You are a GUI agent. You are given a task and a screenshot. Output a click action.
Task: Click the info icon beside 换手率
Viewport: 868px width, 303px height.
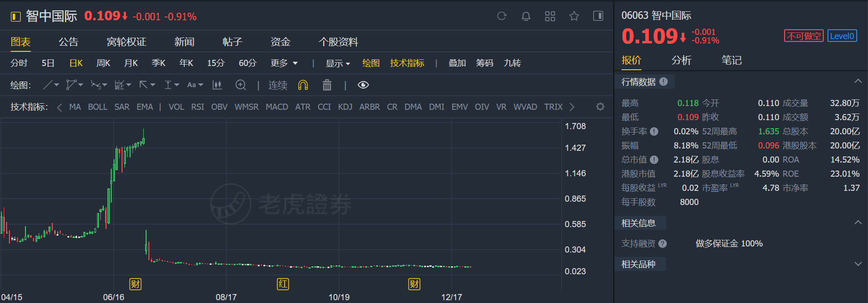(654, 131)
